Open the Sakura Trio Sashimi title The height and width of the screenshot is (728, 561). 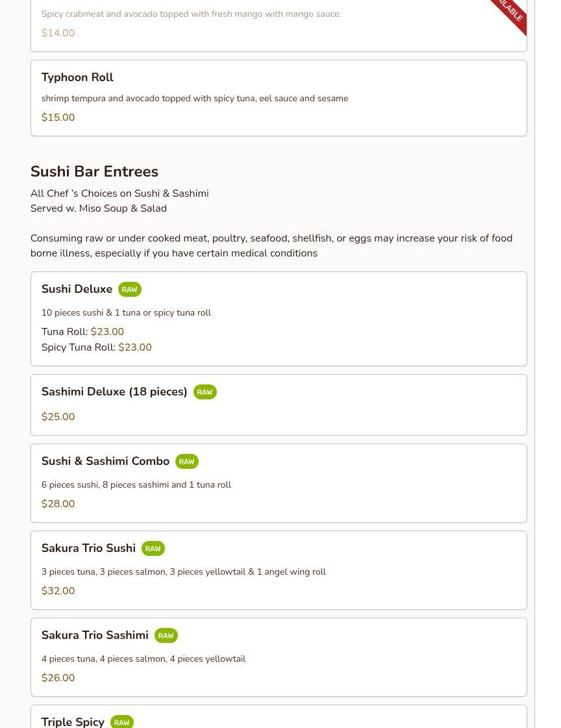[95, 635]
